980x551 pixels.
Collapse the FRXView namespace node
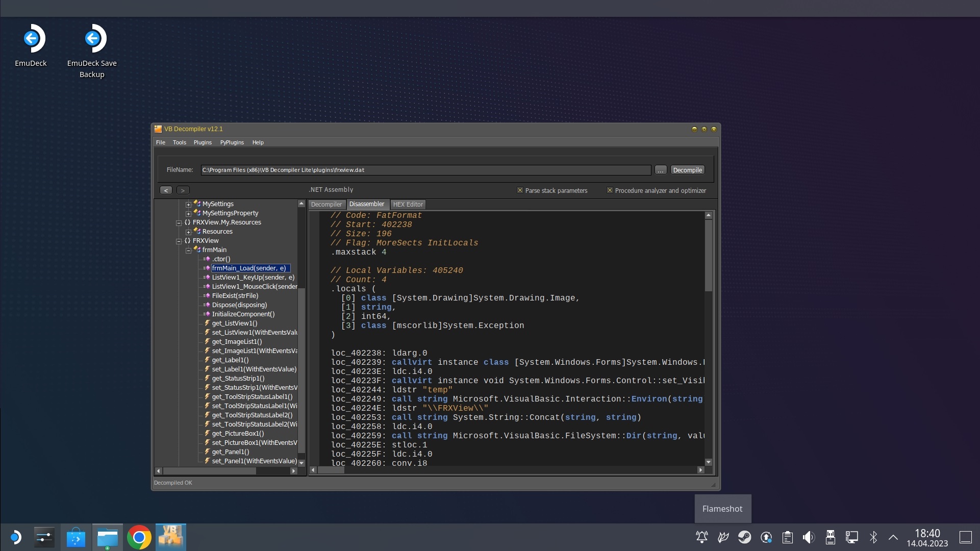click(179, 241)
